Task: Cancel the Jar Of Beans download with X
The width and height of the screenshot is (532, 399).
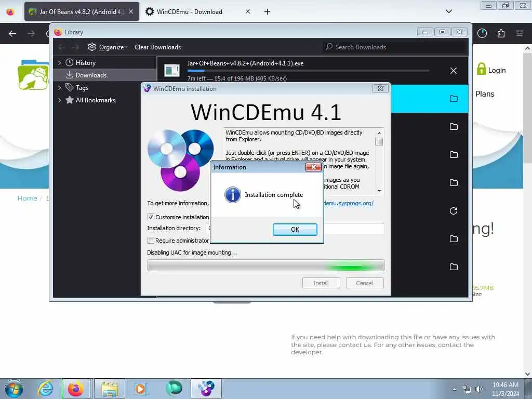Action: (453, 71)
